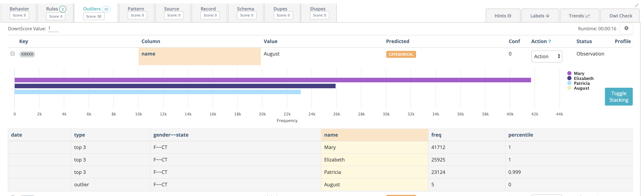Toggle Elizabeth series in chart legend

(583, 78)
